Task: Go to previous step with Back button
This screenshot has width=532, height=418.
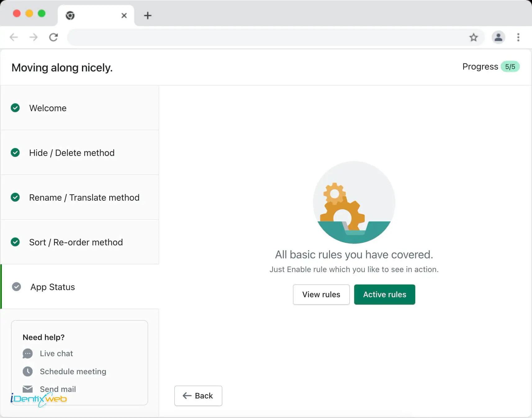Action: (x=198, y=396)
